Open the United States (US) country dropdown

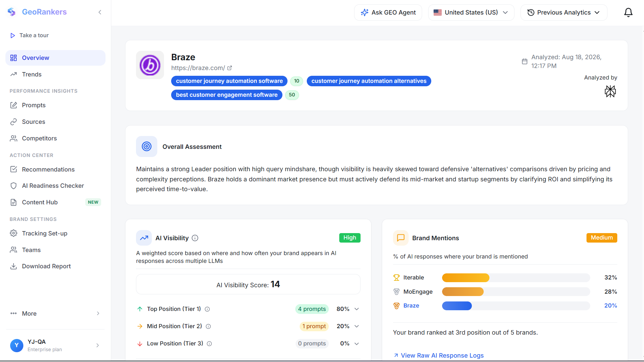tap(471, 13)
